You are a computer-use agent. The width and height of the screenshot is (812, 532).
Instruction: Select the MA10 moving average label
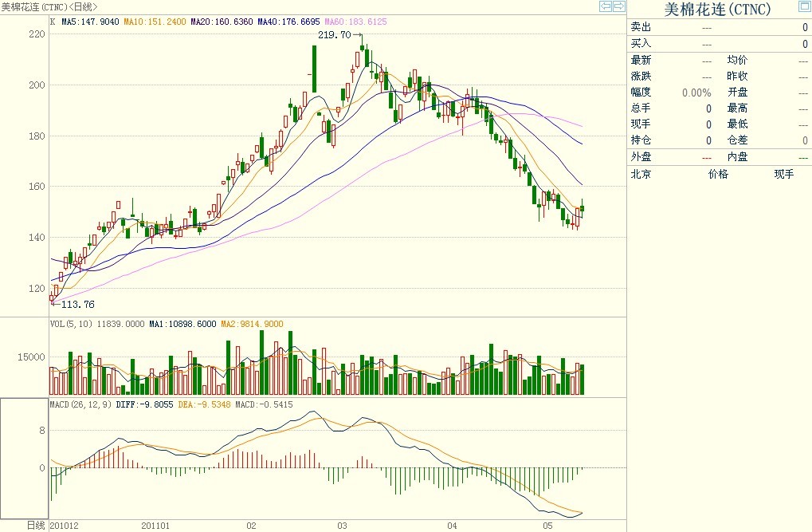pyautogui.click(x=155, y=22)
